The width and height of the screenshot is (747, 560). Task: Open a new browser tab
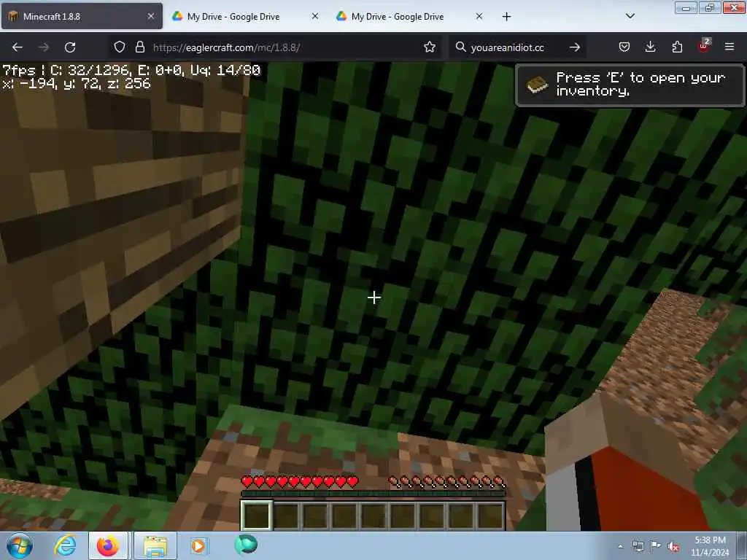(x=506, y=17)
